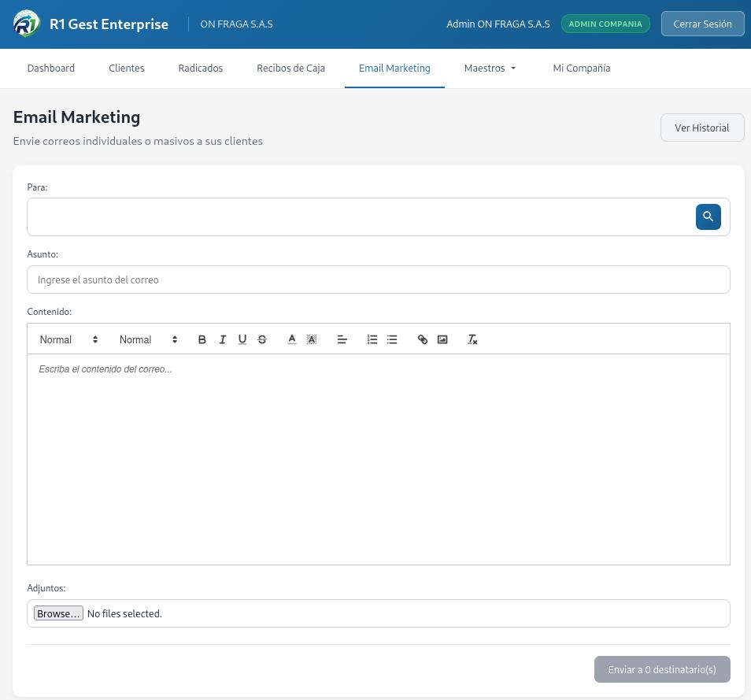This screenshot has height=700, width=751.
Task: Click ON FRAGA S.A.S company name
Action: (237, 24)
